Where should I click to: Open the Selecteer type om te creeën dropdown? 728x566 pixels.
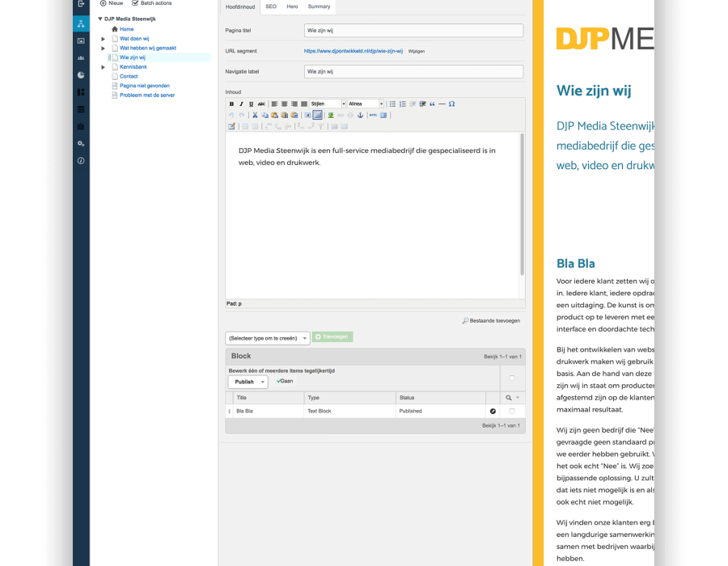(x=268, y=338)
